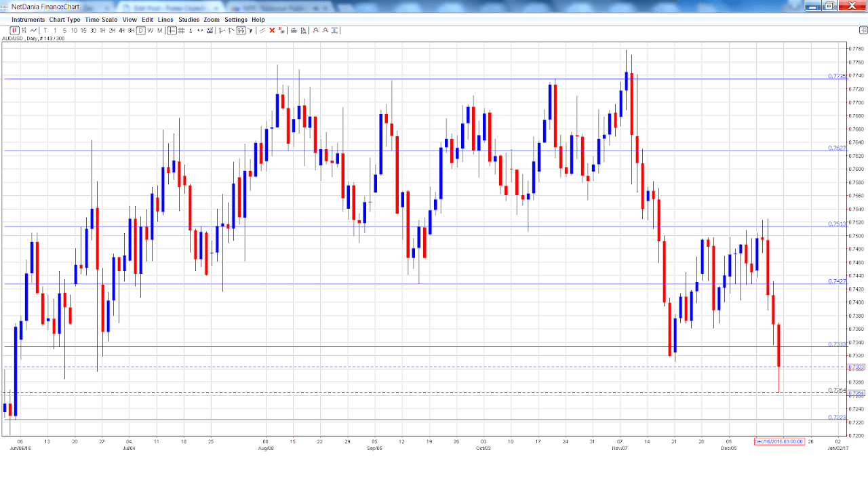Viewport: 868px width, 488px height.
Task: Choose the 4H time scale
Action: pyautogui.click(x=121, y=30)
